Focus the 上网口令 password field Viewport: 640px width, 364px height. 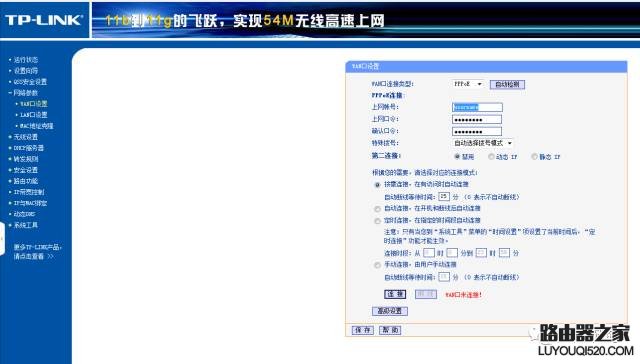(477, 119)
